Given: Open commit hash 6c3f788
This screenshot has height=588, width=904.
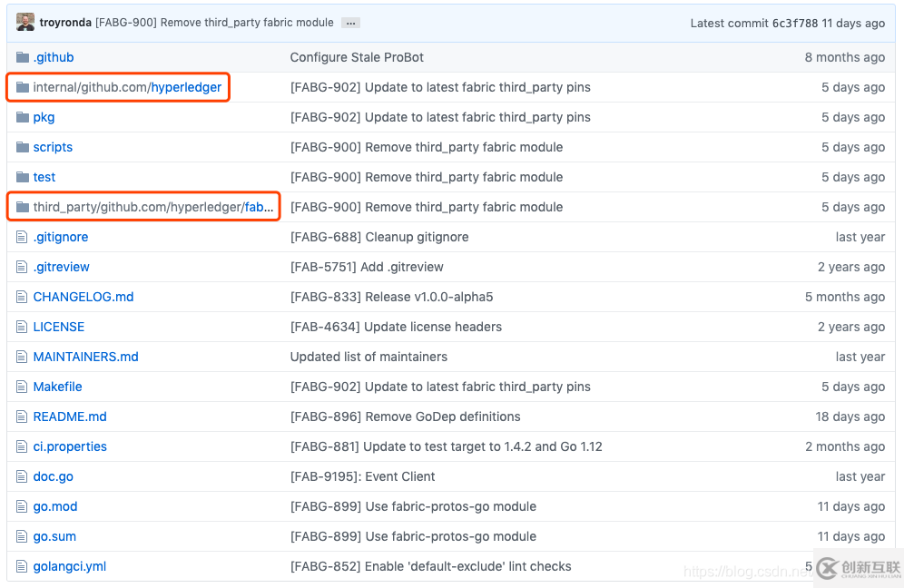Looking at the screenshot, I should click(795, 23).
